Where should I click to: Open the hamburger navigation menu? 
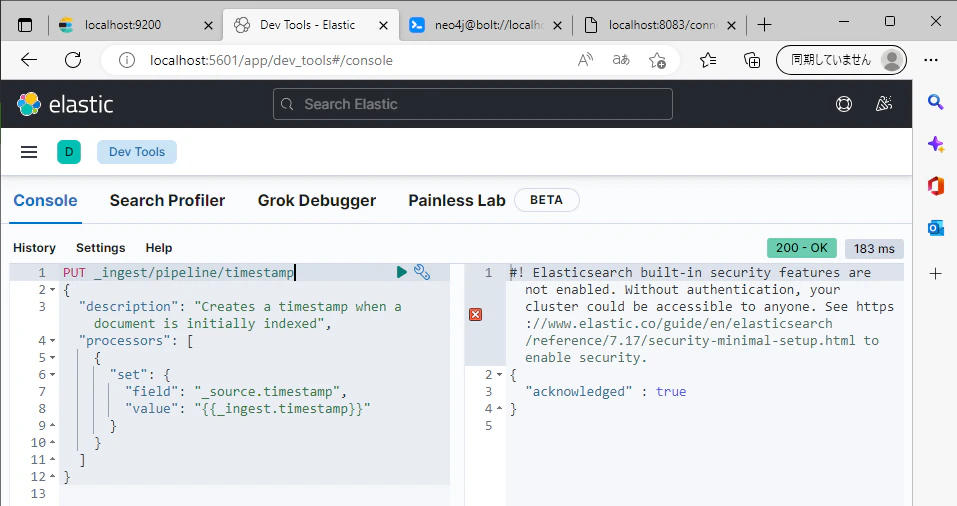[29, 152]
